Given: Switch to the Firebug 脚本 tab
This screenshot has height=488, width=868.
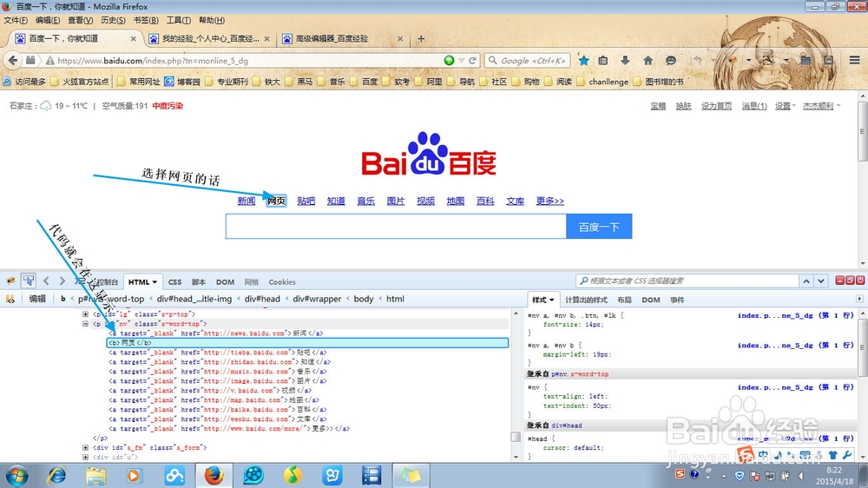Looking at the screenshot, I should point(199,282).
